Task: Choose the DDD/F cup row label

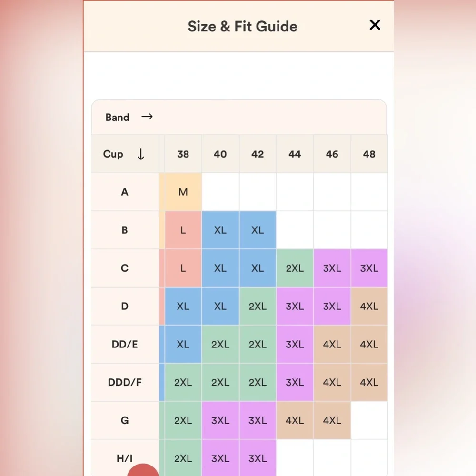Action: 125,382
